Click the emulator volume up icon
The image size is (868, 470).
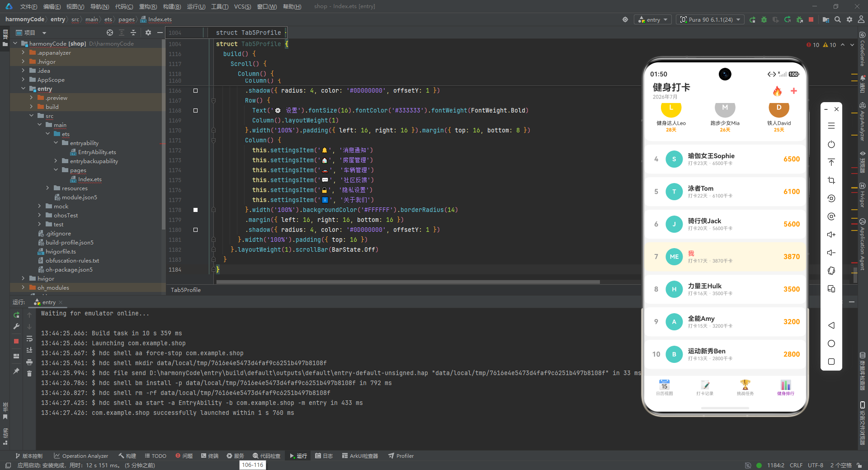(x=831, y=235)
